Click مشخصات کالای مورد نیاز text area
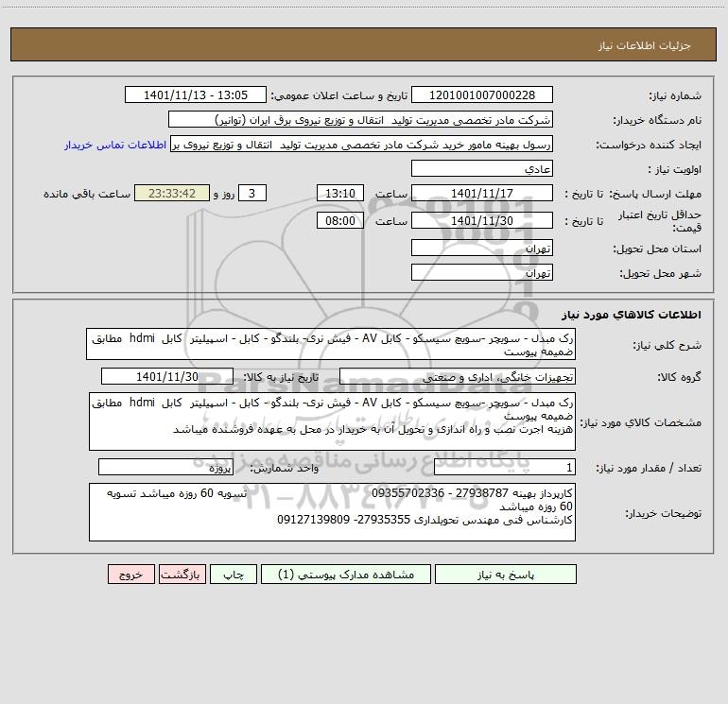The width and height of the screenshot is (728, 704). [332, 421]
